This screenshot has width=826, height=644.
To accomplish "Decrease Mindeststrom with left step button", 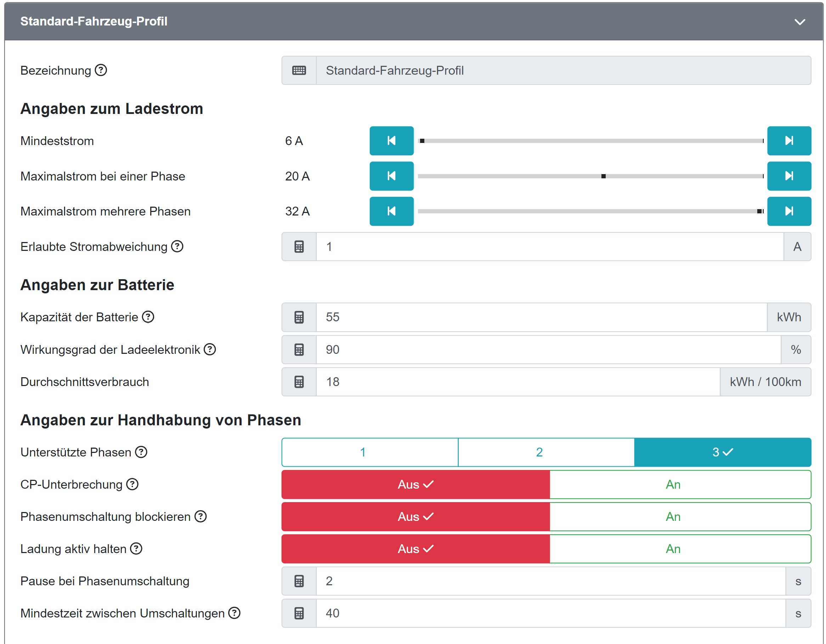I will (x=391, y=140).
